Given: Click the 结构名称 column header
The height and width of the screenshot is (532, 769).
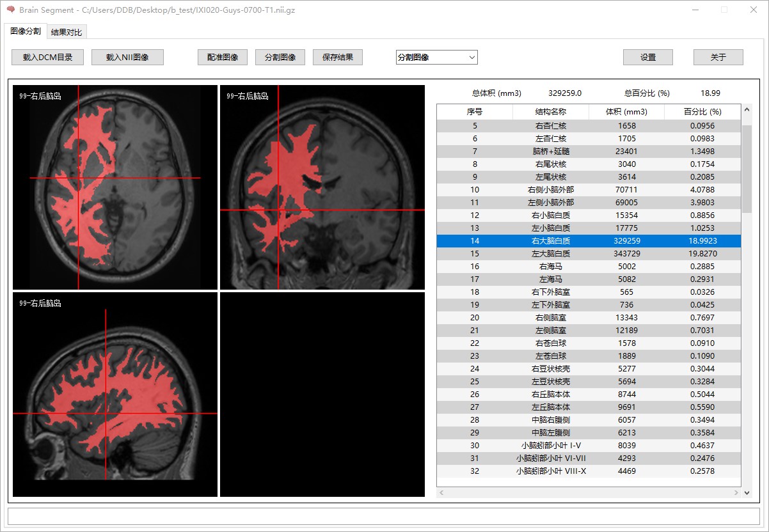Looking at the screenshot, I should coord(551,112).
